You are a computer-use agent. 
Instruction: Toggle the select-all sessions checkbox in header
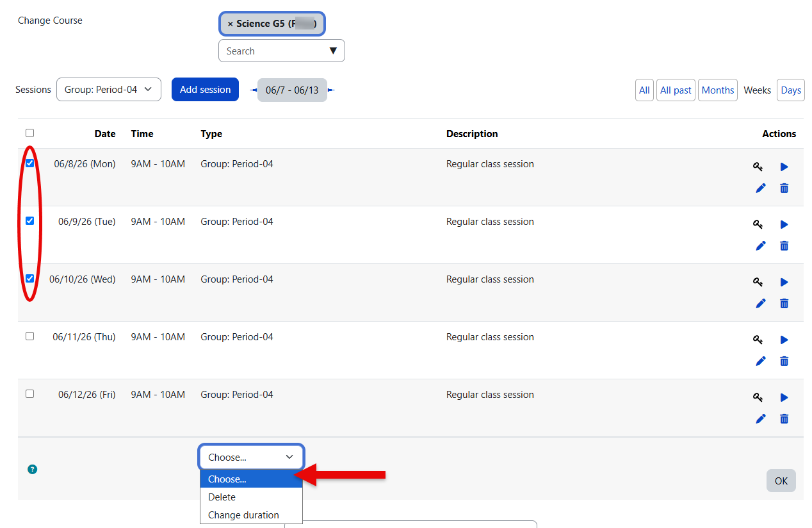pyautogui.click(x=29, y=133)
